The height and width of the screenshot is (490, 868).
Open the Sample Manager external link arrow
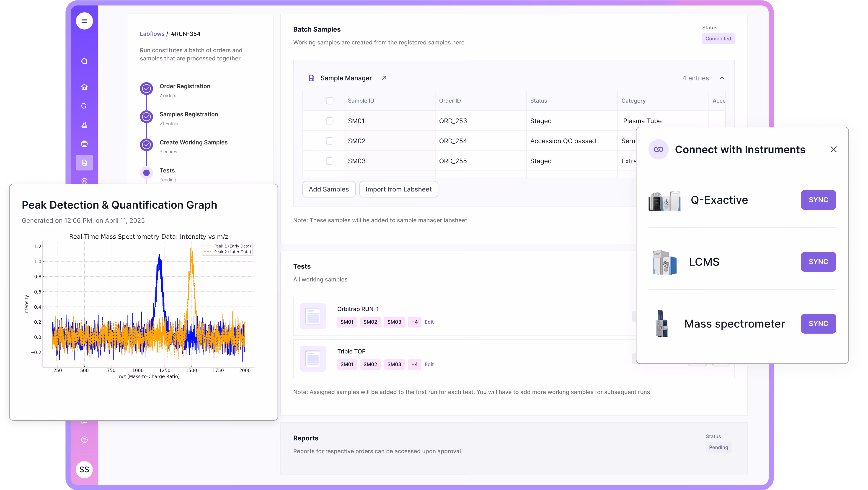click(384, 78)
